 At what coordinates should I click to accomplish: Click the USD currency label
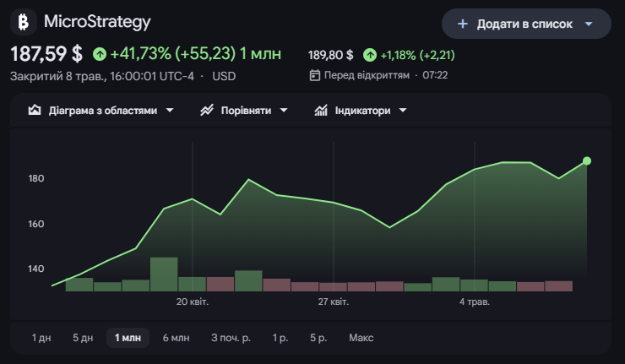click(224, 76)
